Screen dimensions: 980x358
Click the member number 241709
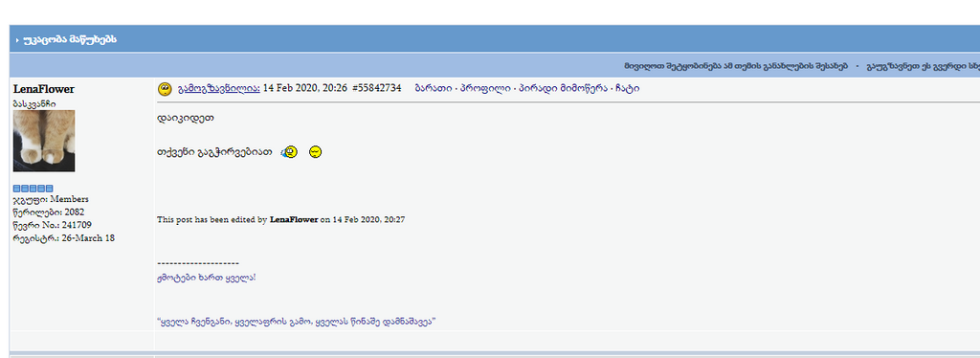[x=77, y=225]
